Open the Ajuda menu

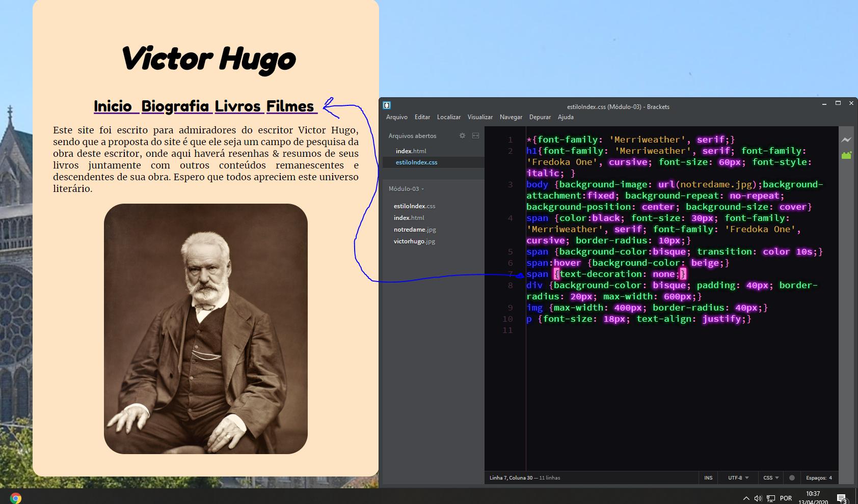(x=566, y=117)
